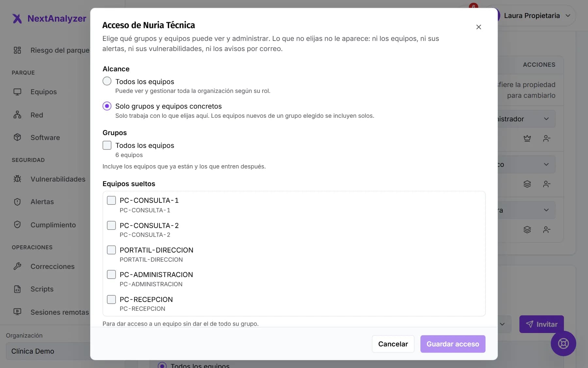Open the dropdown beside the Invitar button
Screen dimensions: 588x368
[x=504, y=324]
